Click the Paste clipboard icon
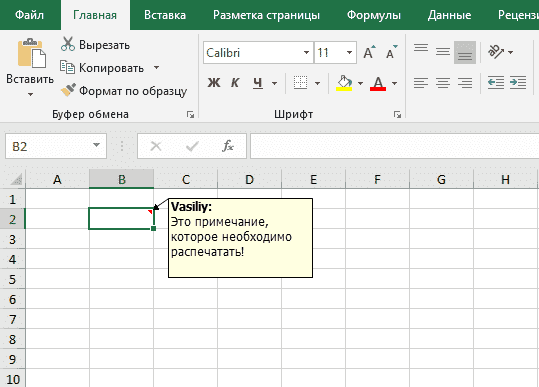539x387 pixels. tap(32, 53)
